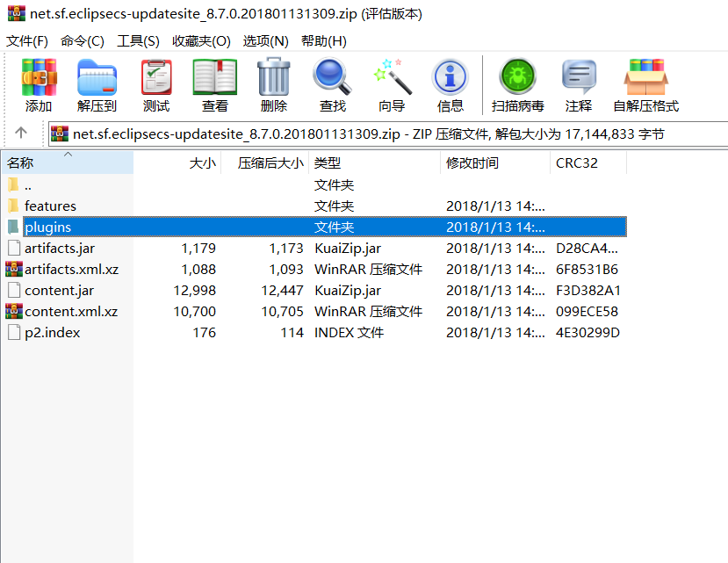Open the Options (选项) menu
The image size is (728, 563).
[265, 41]
